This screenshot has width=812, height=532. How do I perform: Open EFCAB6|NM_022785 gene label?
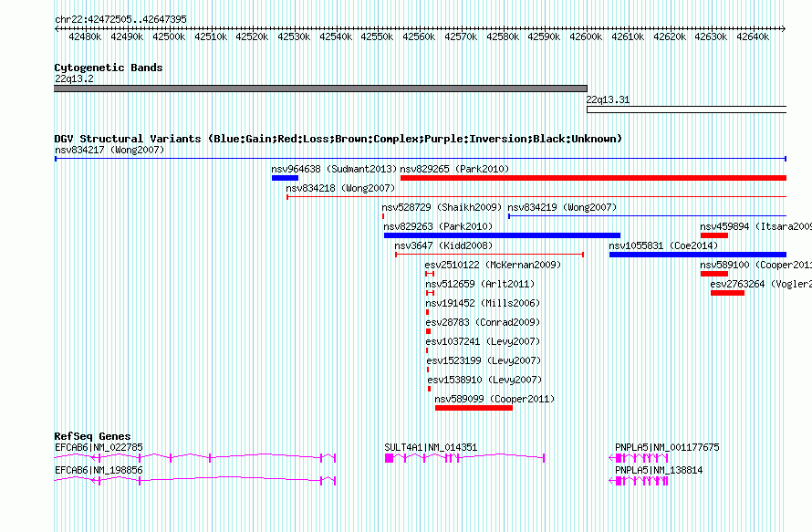(x=99, y=447)
